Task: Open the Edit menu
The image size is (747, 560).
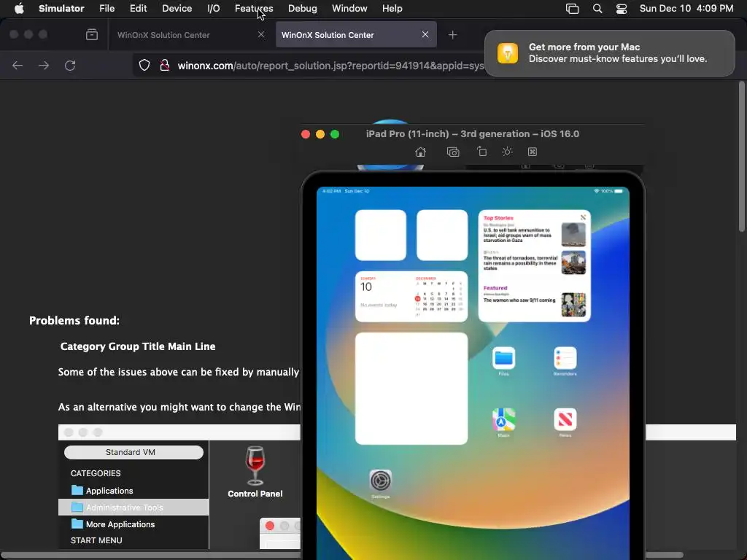Action: (138, 9)
